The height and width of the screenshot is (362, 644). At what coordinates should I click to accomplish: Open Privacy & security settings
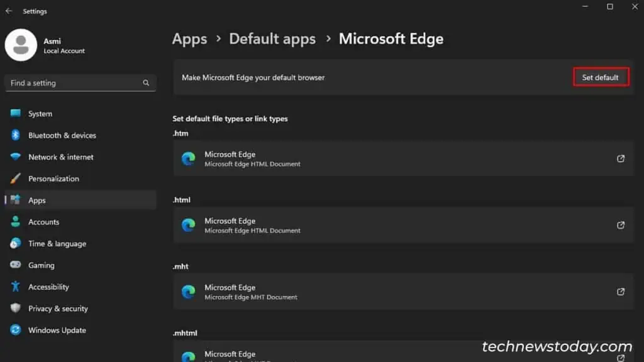[x=57, y=309]
